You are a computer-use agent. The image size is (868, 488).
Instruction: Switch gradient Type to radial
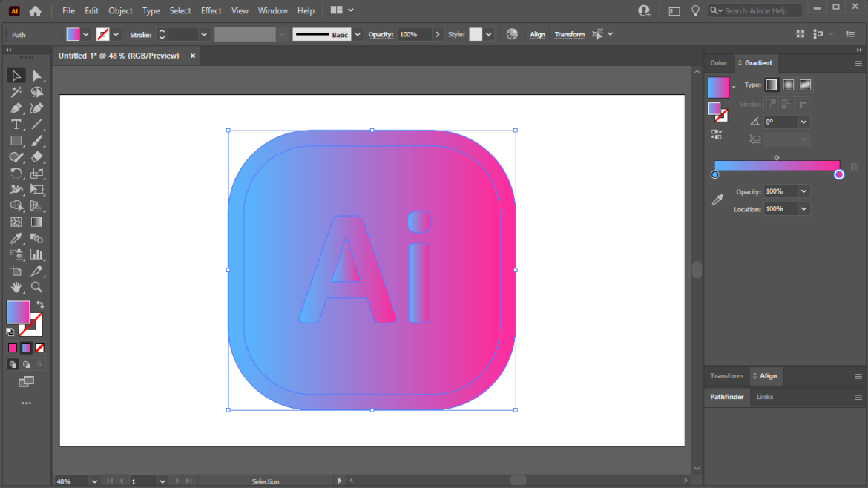788,85
